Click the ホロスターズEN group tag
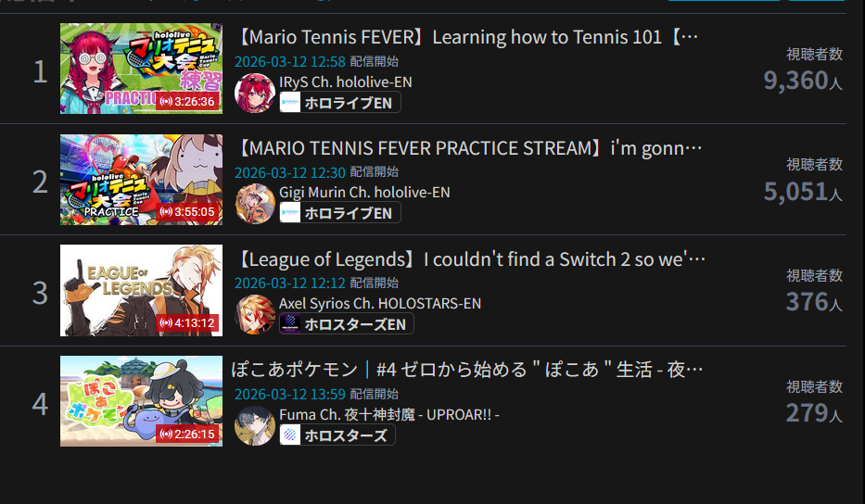The height and width of the screenshot is (504, 865). [347, 324]
